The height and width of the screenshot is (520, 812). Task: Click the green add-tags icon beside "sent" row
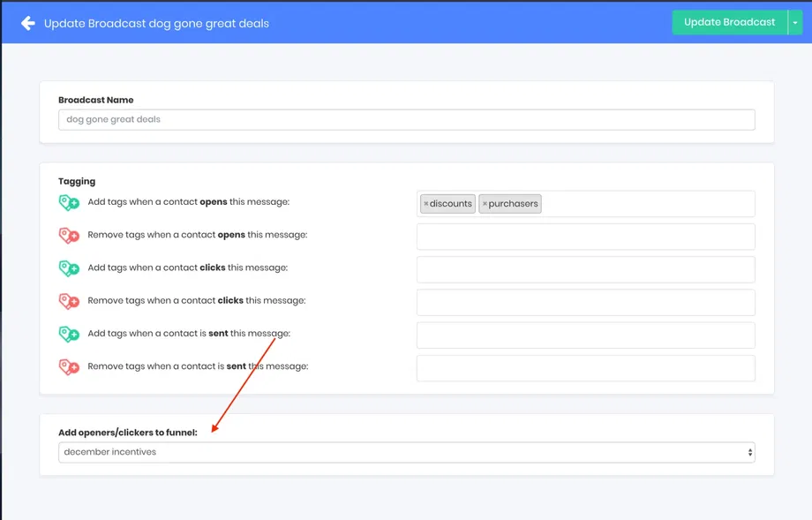[69, 334]
